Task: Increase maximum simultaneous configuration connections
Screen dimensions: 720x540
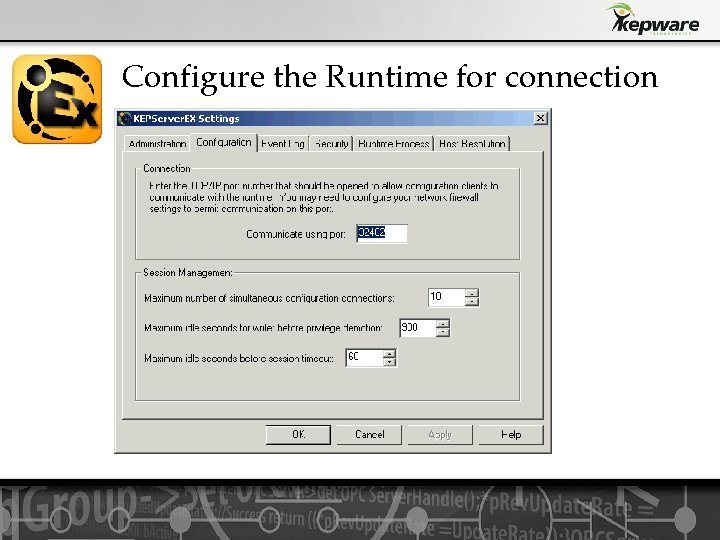Action: click(472, 293)
